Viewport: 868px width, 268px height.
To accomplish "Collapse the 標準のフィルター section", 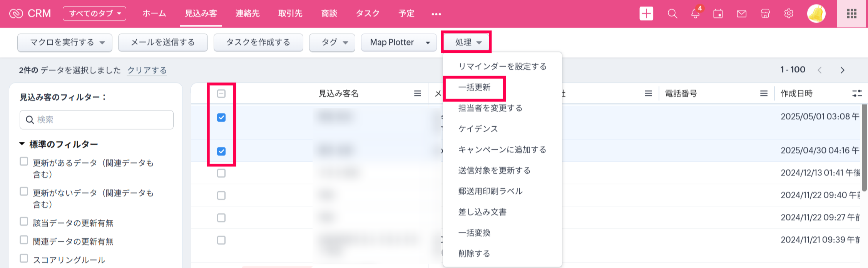I will (x=22, y=144).
